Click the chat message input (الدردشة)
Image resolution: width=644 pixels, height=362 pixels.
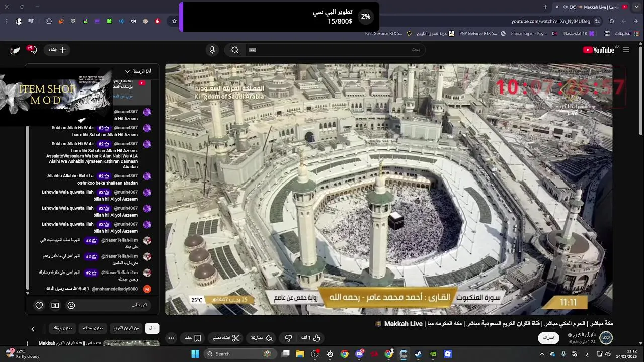coord(116,305)
